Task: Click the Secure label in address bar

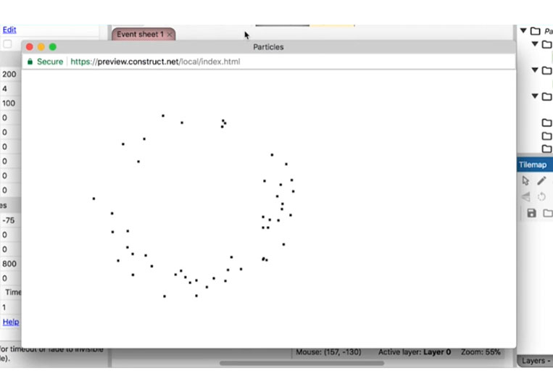Action: (x=50, y=62)
